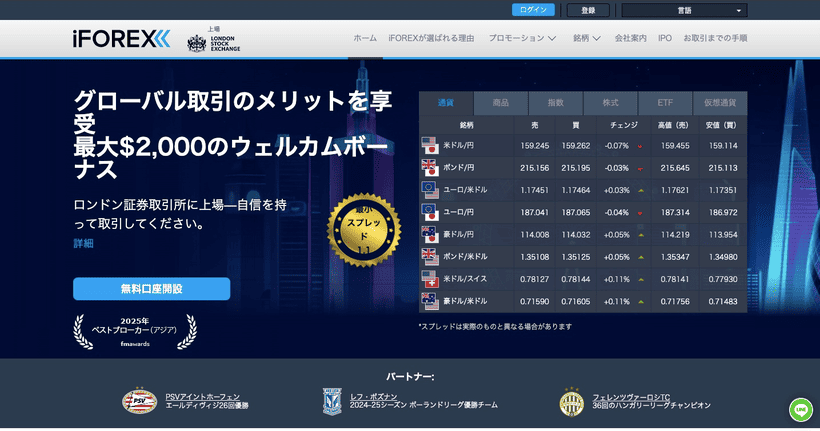Click the 米ドル/スイス flag icon

429,279
